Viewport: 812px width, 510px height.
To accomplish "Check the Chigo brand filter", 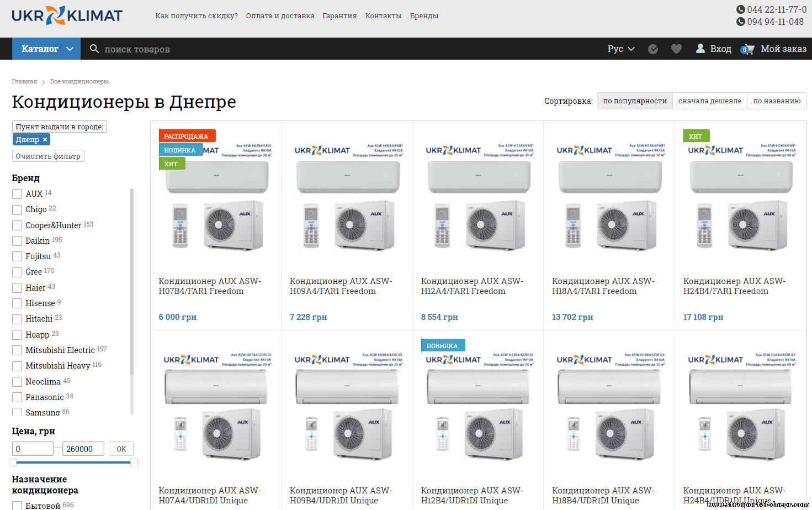I will point(17,209).
